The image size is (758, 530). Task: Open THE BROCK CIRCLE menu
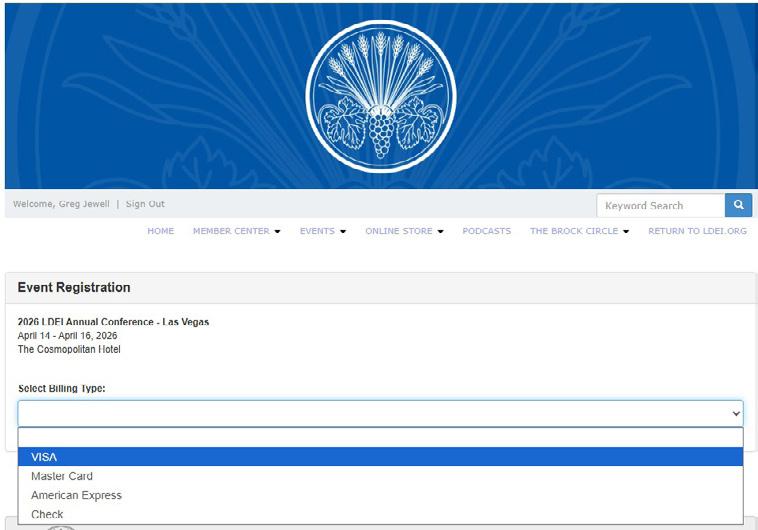579,231
